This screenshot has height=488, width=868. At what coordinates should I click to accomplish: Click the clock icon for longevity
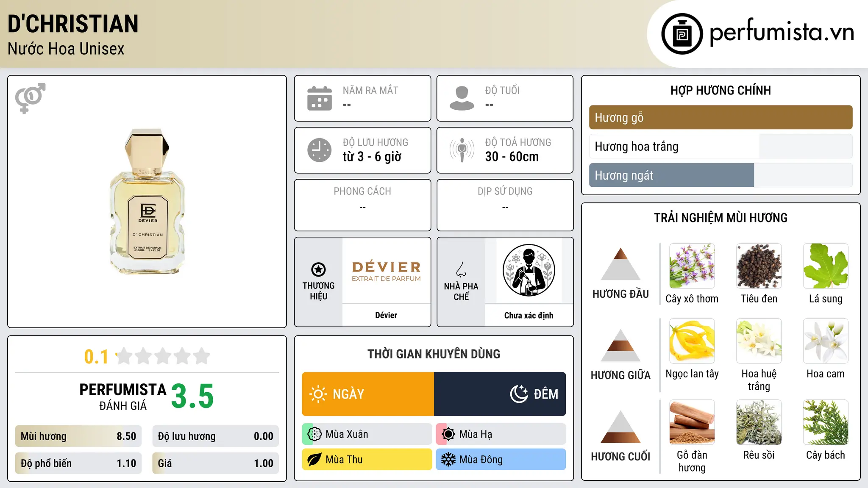point(320,150)
